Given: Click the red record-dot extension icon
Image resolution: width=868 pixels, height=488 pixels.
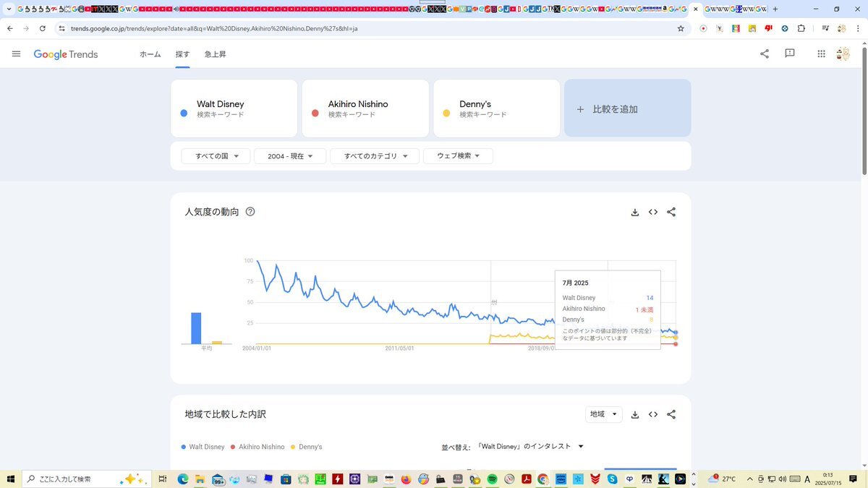Looking at the screenshot, I should 703,28.
